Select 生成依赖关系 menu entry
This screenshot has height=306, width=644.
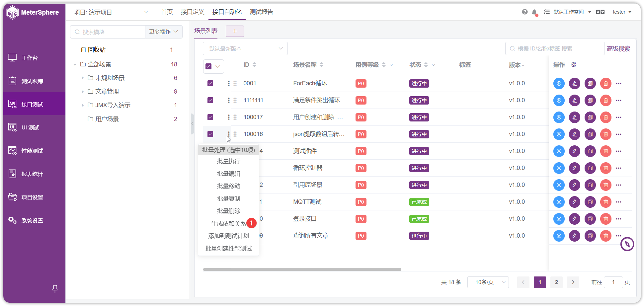(x=228, y=224)
